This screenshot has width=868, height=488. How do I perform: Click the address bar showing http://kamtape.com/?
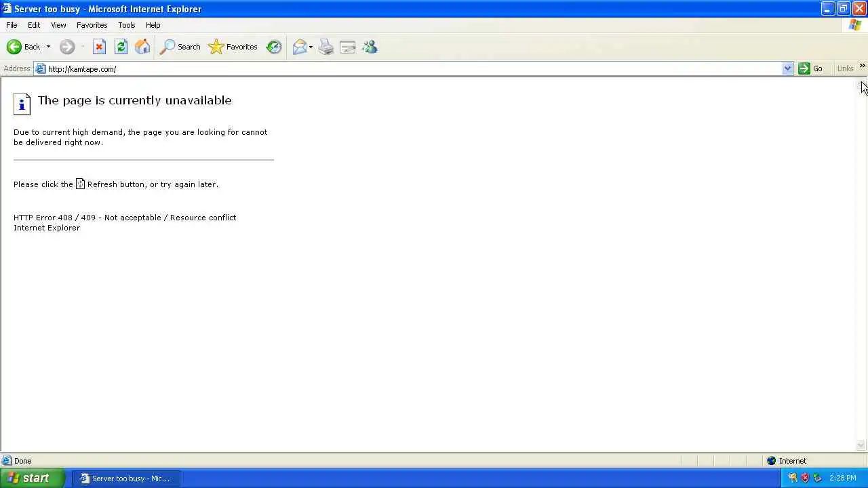click(x=414, y=68)
